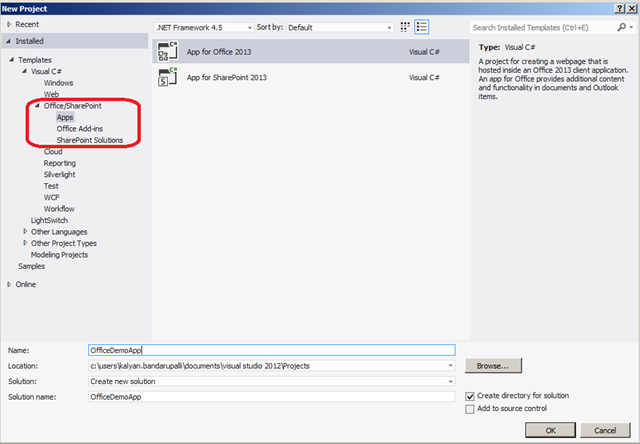The width and height of the screenshot is (640, 444).
Task: Expand the Other Project Types node
Action: click(25, 243)
